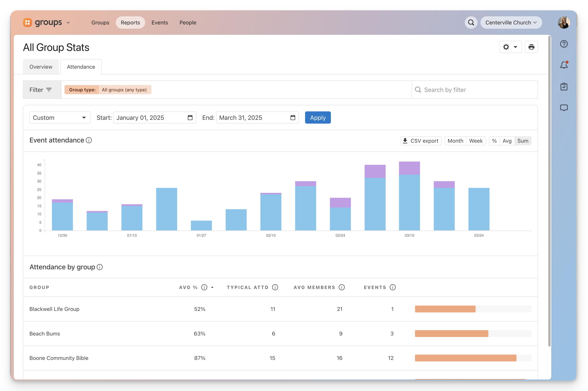Open notifications bell icon
588x391 pixels.
[564, 65]
